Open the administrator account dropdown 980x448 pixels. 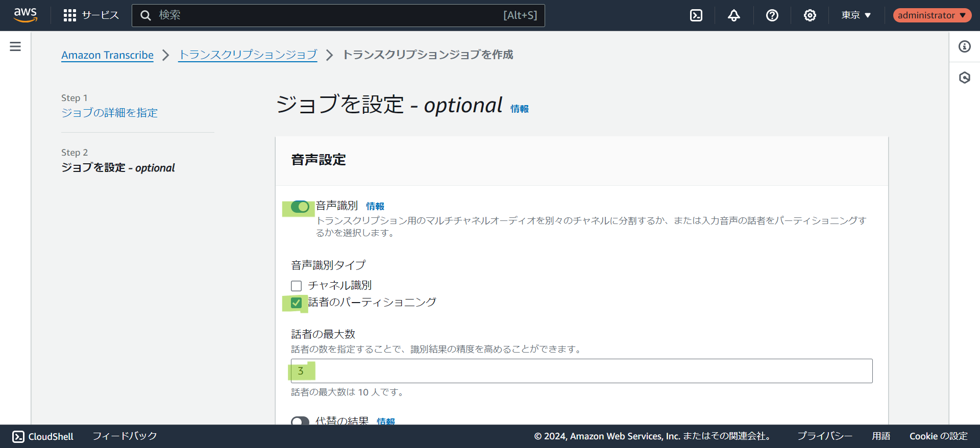pyautogui.click(x=932, y=15)
